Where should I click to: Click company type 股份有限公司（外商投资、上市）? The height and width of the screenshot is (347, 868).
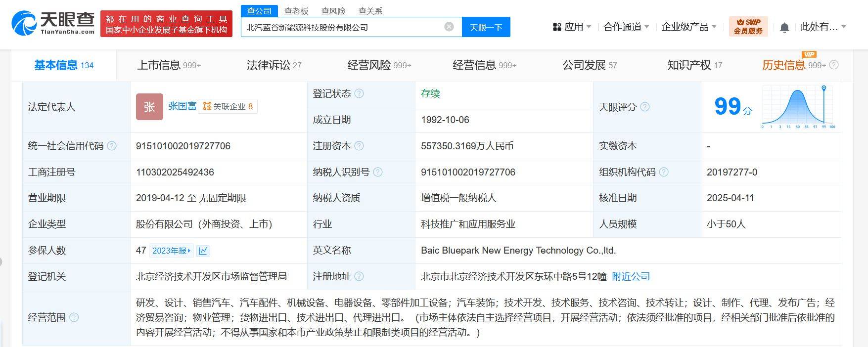(x=204, y=224)
